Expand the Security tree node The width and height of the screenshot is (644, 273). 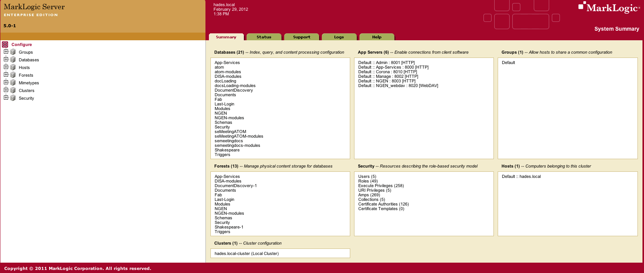(6, 97)
